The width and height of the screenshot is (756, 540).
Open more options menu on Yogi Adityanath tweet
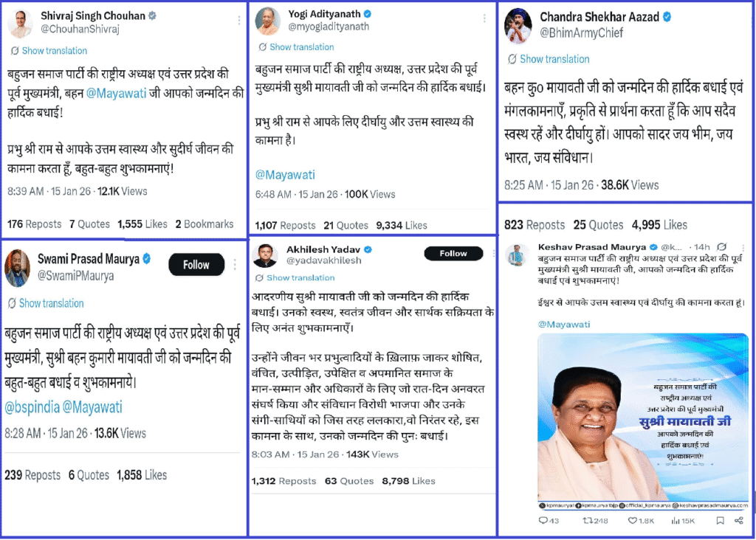click(484, 18)
